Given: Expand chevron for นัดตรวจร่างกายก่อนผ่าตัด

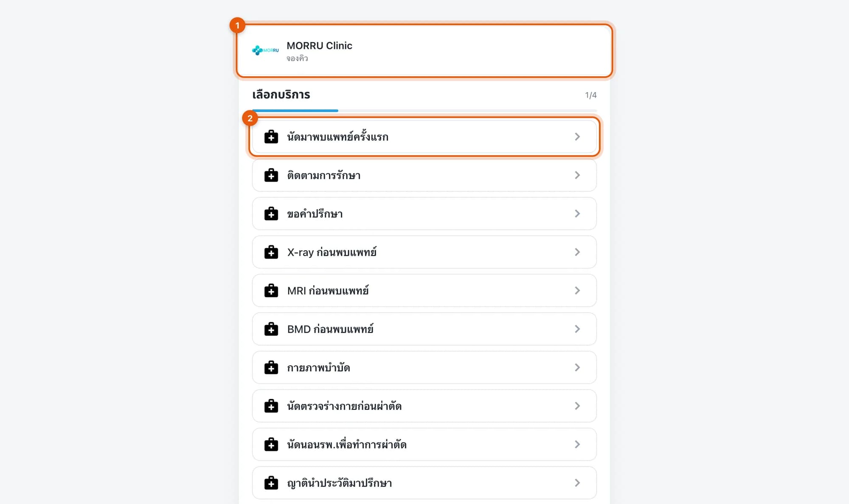Looking at the screenshot, I should coord(577,406).
